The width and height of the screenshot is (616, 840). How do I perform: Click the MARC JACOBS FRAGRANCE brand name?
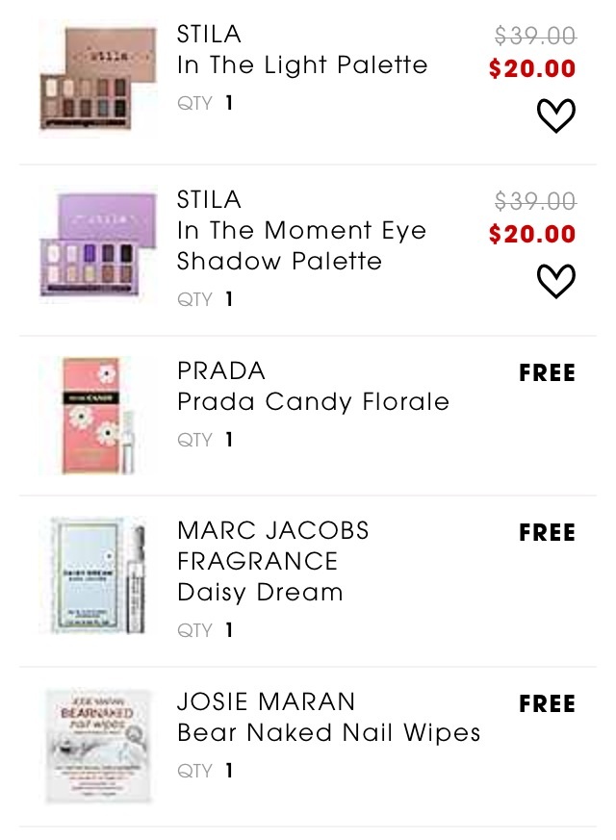tap(272, 546)
